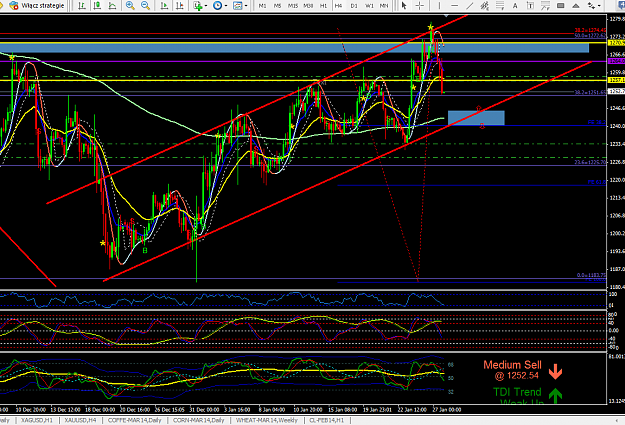The width and height of the screenshot is (625, 425).
Task: Open the CL-FEB14,H1 chart tab
Action: (326, 420)
